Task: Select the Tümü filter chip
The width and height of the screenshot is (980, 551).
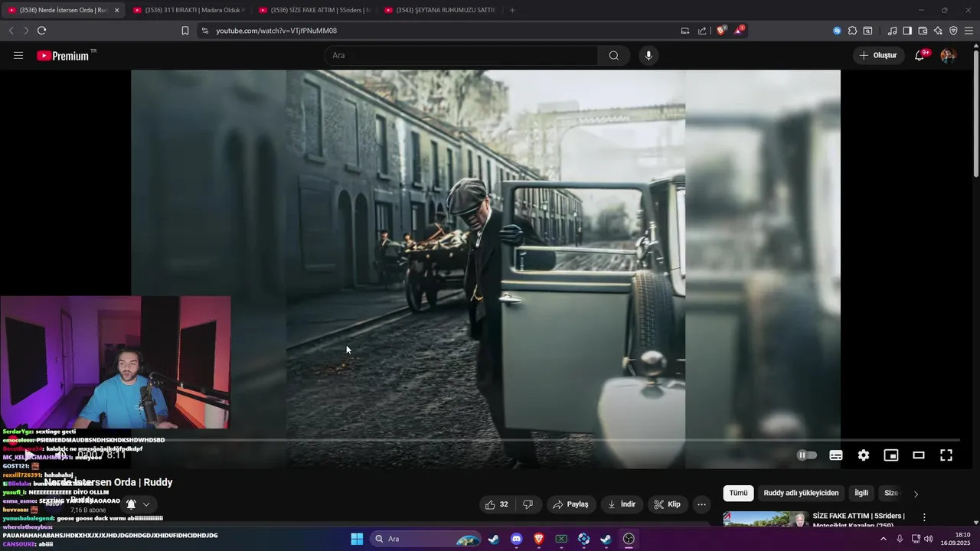Action: (738, 493)
